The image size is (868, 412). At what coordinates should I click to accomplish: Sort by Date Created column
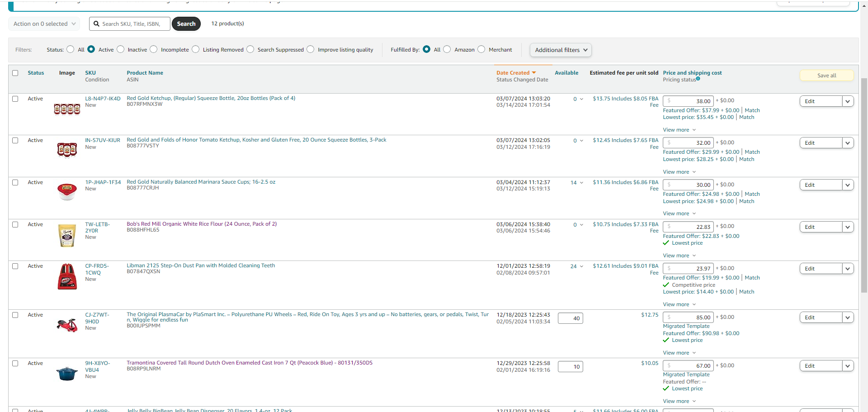pyautogui.click(x=516, y=73)
